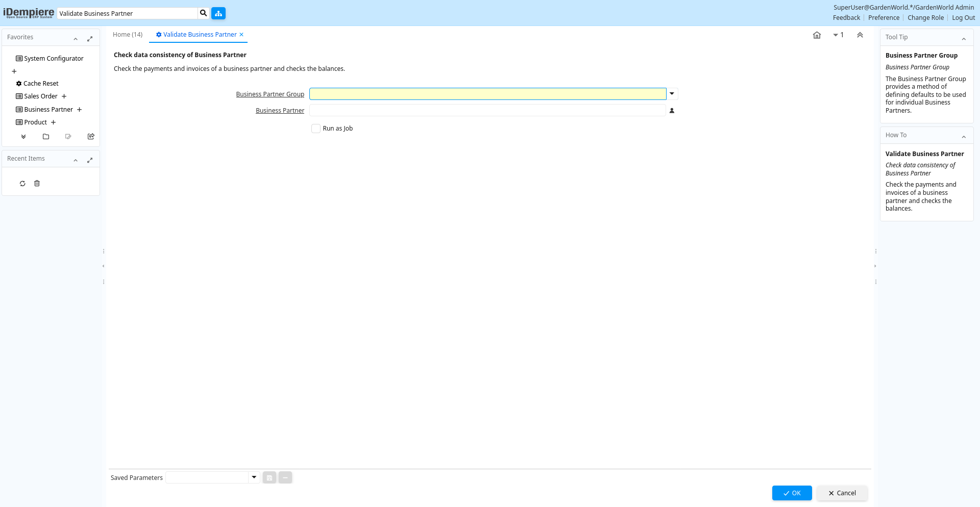The width and height of the screenshot is (980, 507).
Task: Click the save parameters disk icon
Action: click(x=269, y=478)
